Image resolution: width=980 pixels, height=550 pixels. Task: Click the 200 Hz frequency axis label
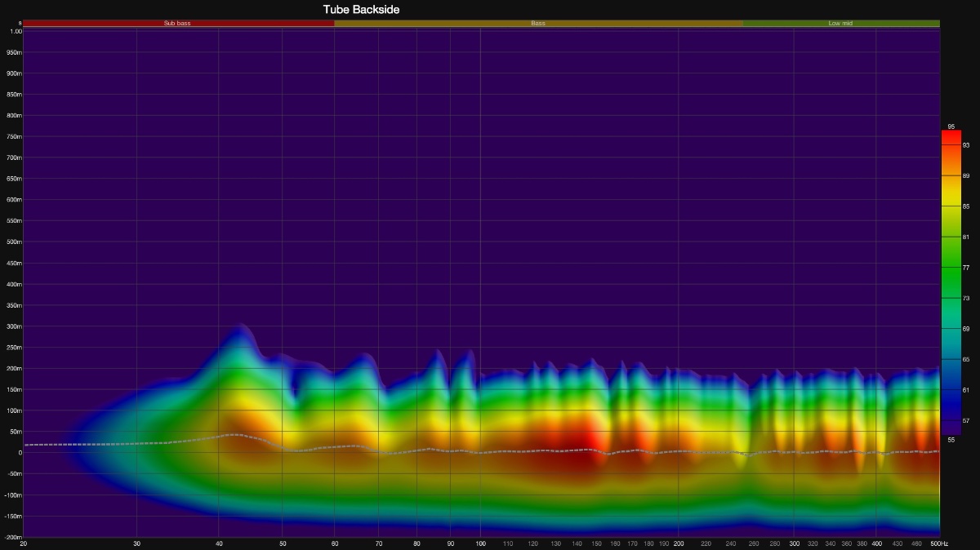coord(678,543)
